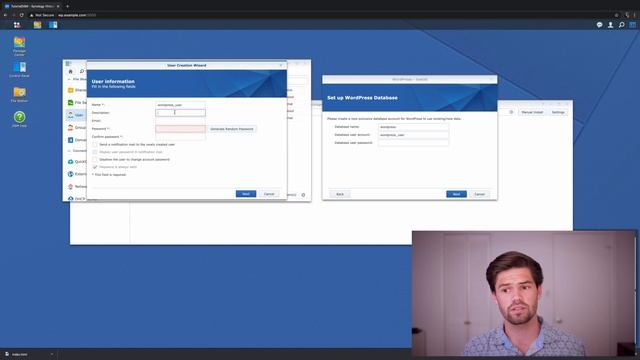
Task: Open File Station desktop shortcut
Action: tap(19, 94)
